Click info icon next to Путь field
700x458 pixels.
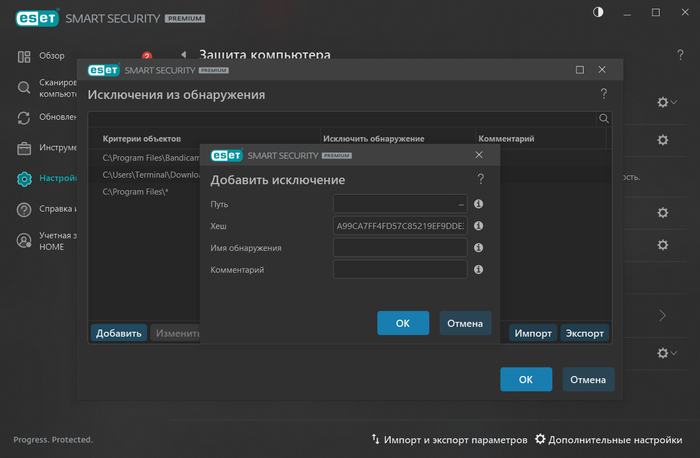(x=478, y=204)
